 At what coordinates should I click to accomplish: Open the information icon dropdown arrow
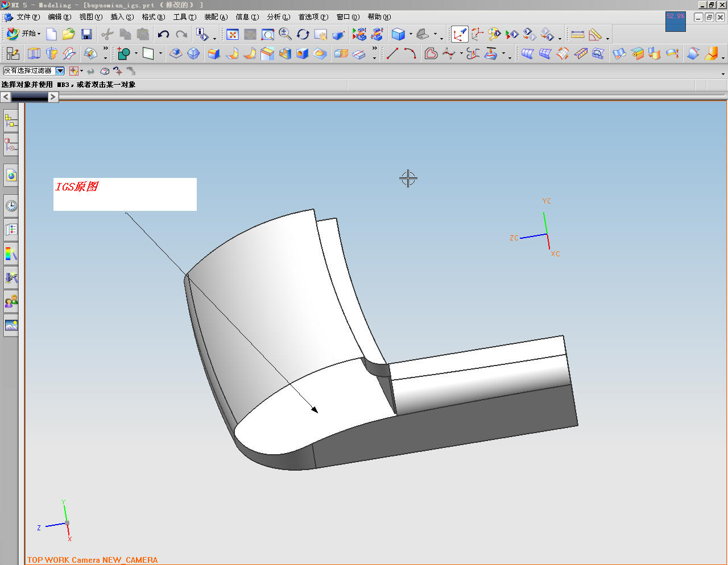click(214, 39)
